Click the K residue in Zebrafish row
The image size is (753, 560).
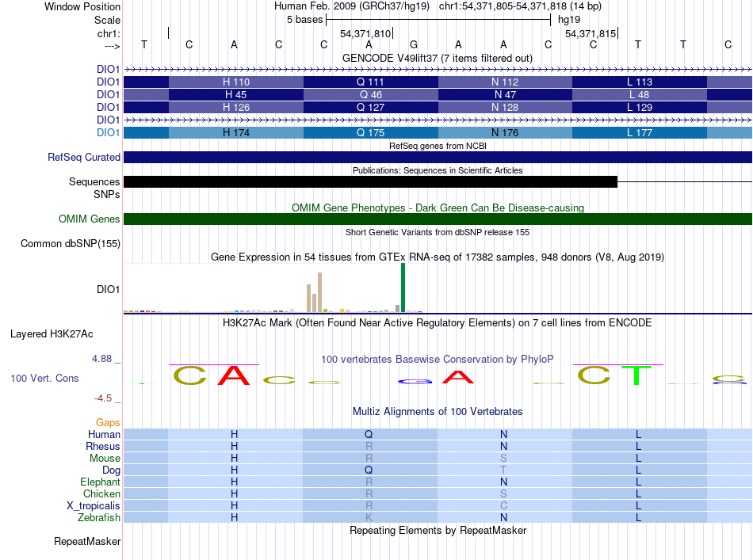tap(369, 518)
